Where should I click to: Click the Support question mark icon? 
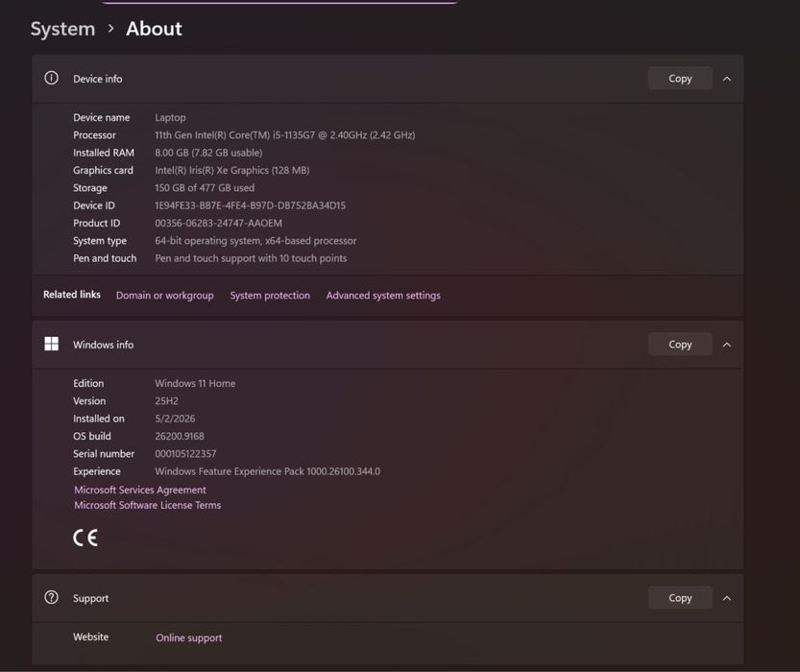point(51,597)
